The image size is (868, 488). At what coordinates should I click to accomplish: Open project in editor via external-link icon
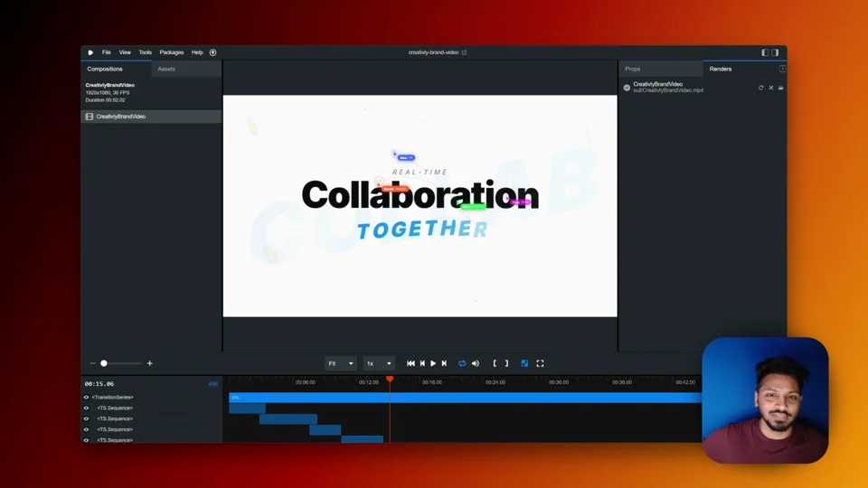click(465, 52)
